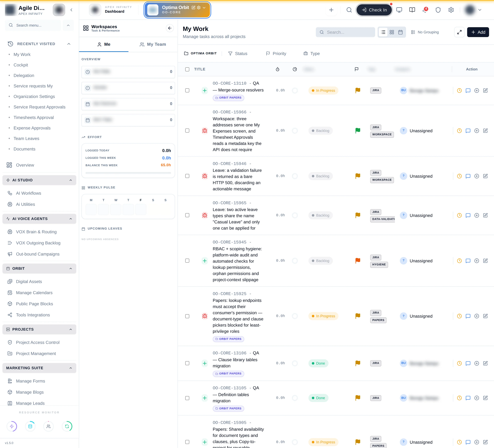
Task: Log time for OO-CORE-13110 task
Action: pos(459,91)
